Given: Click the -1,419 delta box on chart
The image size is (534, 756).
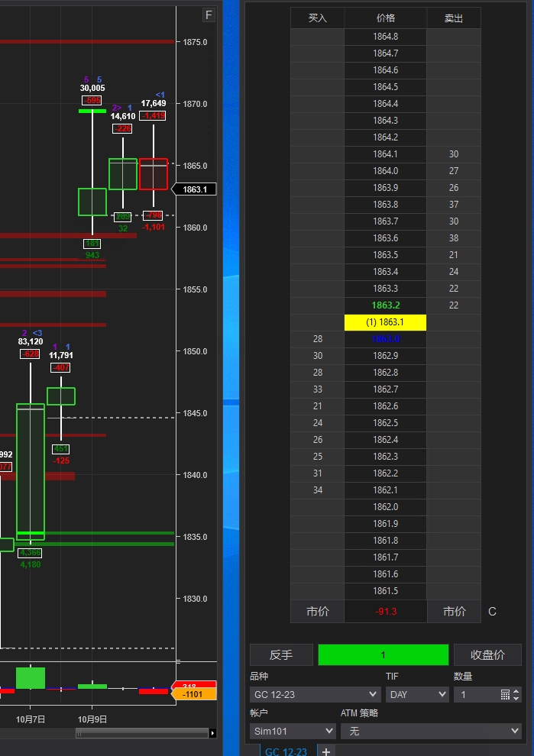Looking at the screenshot, I should click(x=153, y=116).
